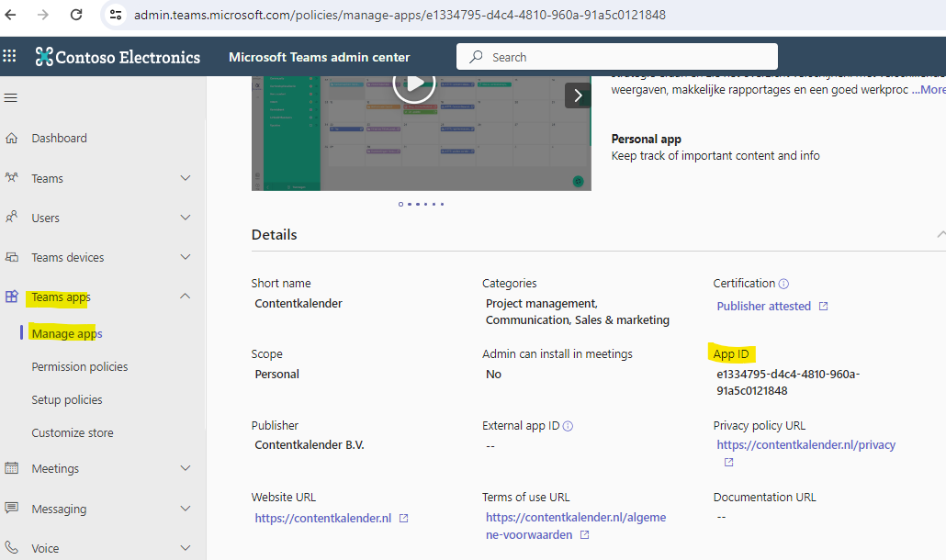Screen dimensions: 946x560
Task: Open Dashboard in the sidebar
Action: tap(59, 138)
